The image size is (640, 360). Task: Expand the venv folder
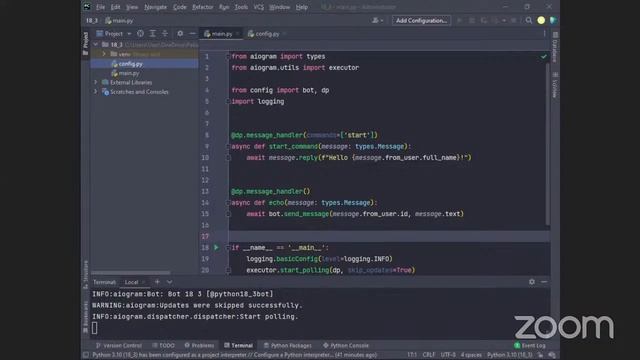click(x=104, y=54)
